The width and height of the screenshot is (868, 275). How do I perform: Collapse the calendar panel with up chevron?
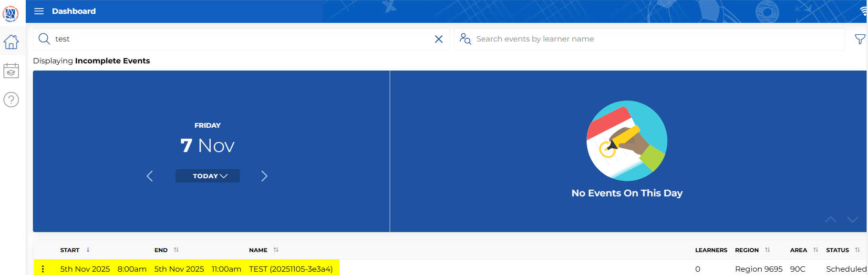click(831, 219)
